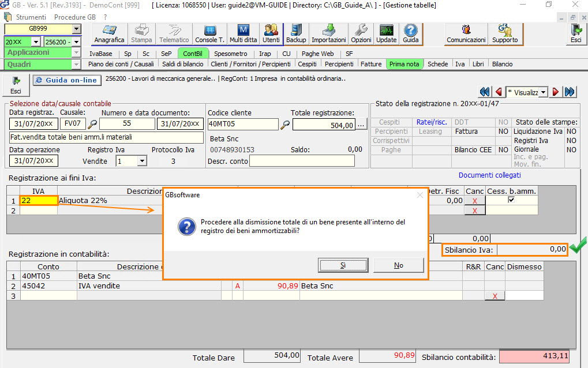
Task: Click the Data operazione field
Action: (33, 161)
